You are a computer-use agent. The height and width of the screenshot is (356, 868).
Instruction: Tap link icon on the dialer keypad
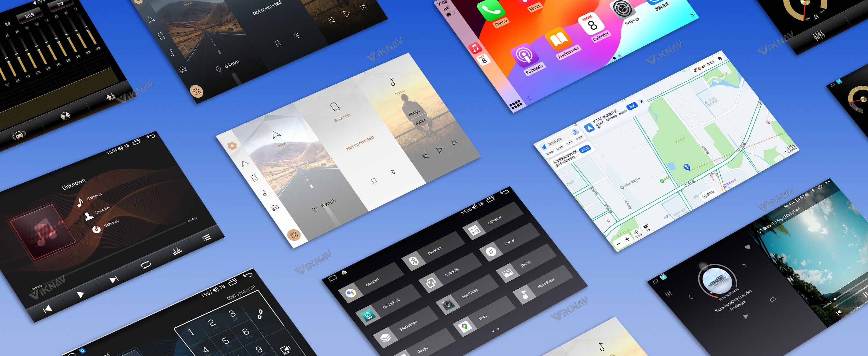tap(260, 314)
